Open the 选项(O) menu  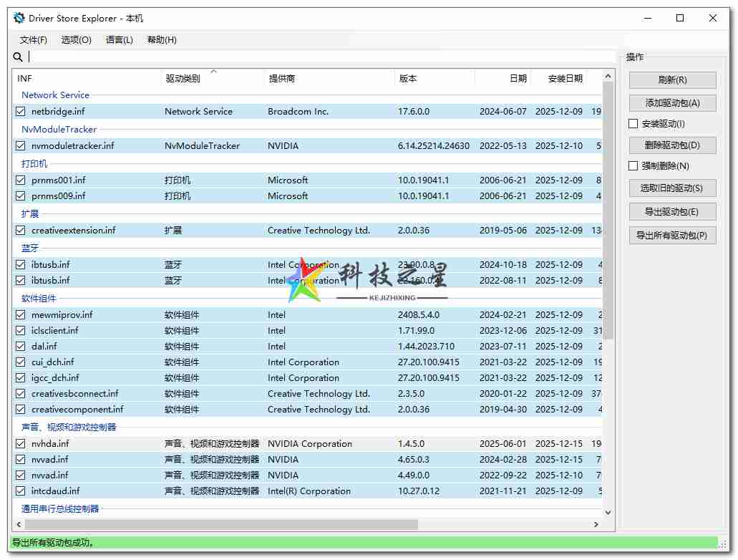[75, 40]
